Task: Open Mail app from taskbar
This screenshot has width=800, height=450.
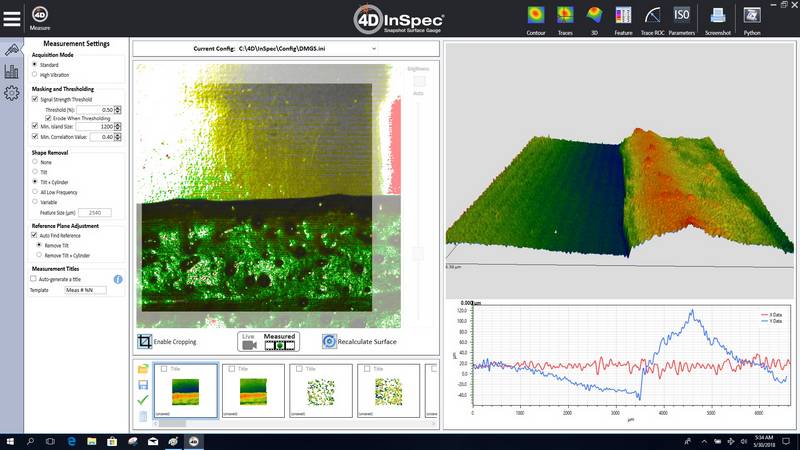Action: [x=153, y=441]
